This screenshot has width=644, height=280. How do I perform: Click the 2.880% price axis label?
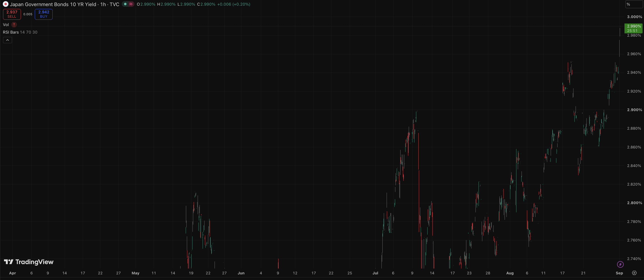634,128
